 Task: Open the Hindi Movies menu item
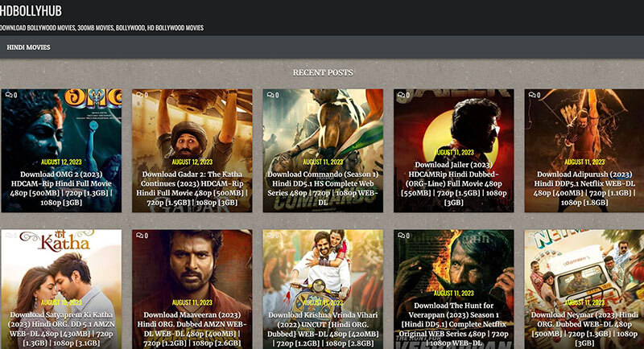pyautogui.click(x=28, y=47)
